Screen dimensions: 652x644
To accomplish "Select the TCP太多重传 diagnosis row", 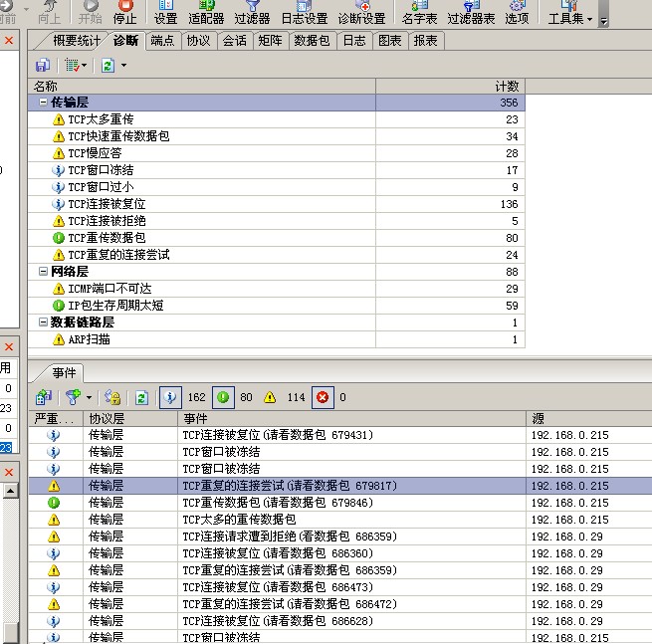I will (x=277, y=119).
